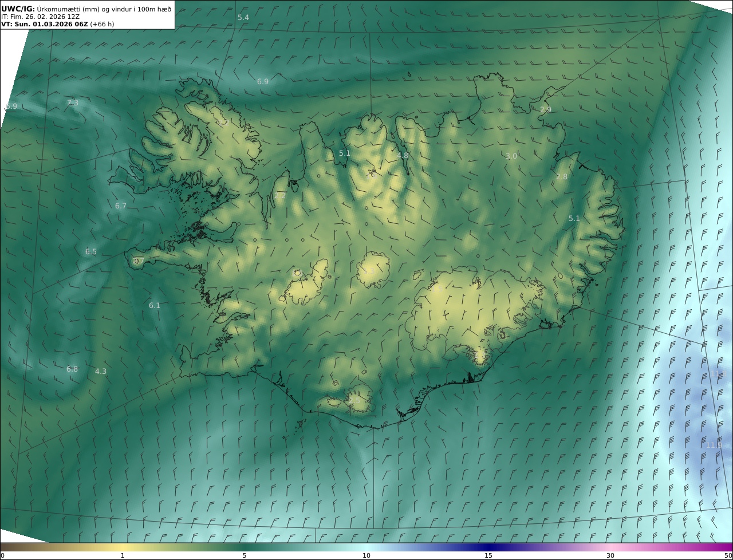Click the colorbar tick label "1"

(123, 555)
